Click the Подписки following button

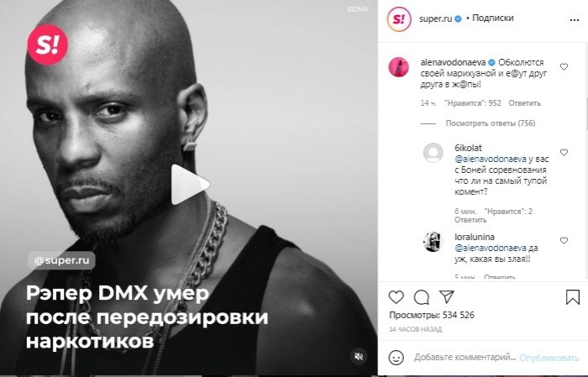(x=493, y=18)
